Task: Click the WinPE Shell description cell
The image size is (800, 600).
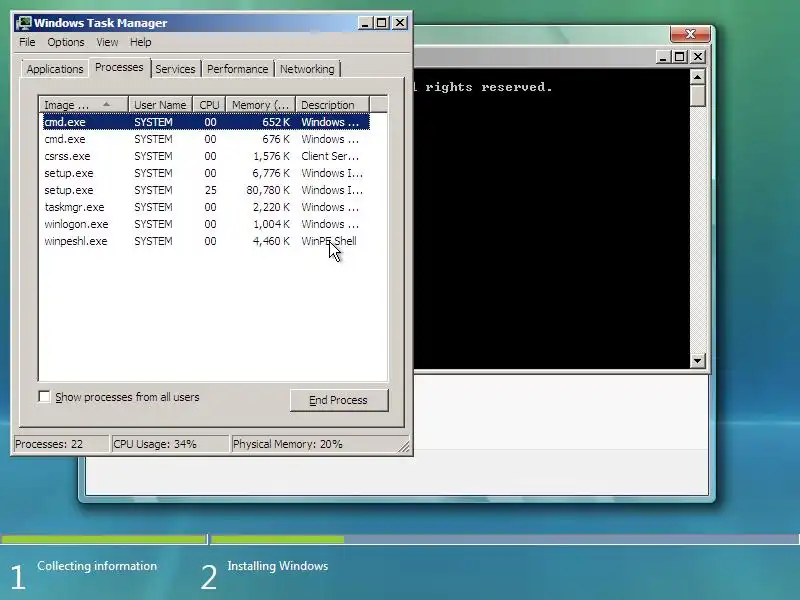Action: tap(329, 241)
